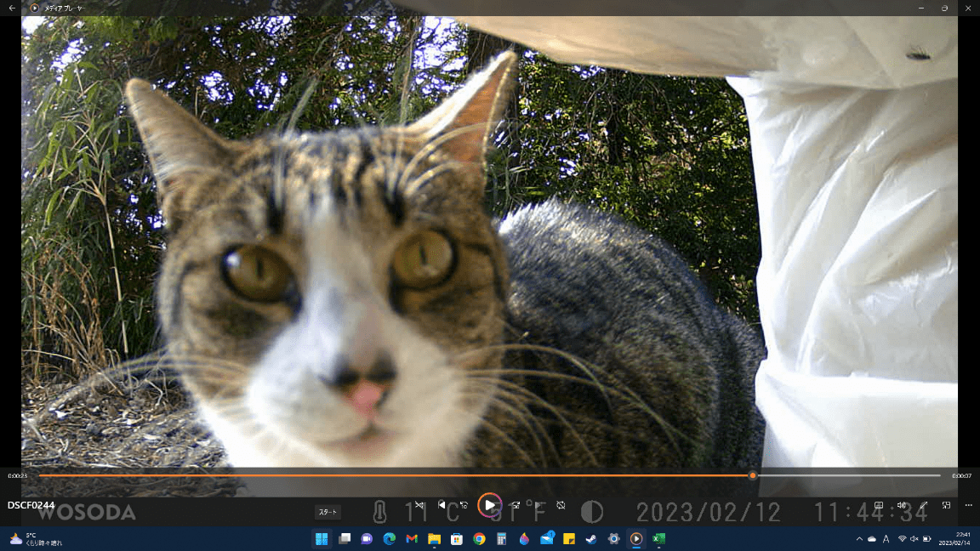Click the elapsed time 0:00:23
The width and height of the screenshot is (980, 551).
(x=18, y=476)
